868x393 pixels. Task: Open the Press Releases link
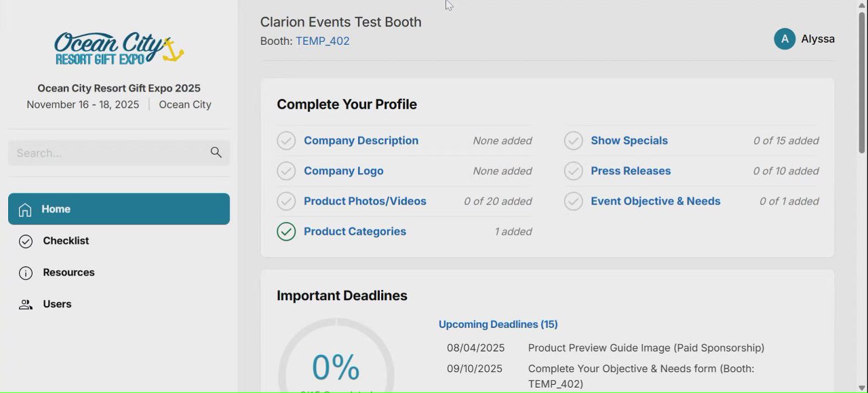631,171
